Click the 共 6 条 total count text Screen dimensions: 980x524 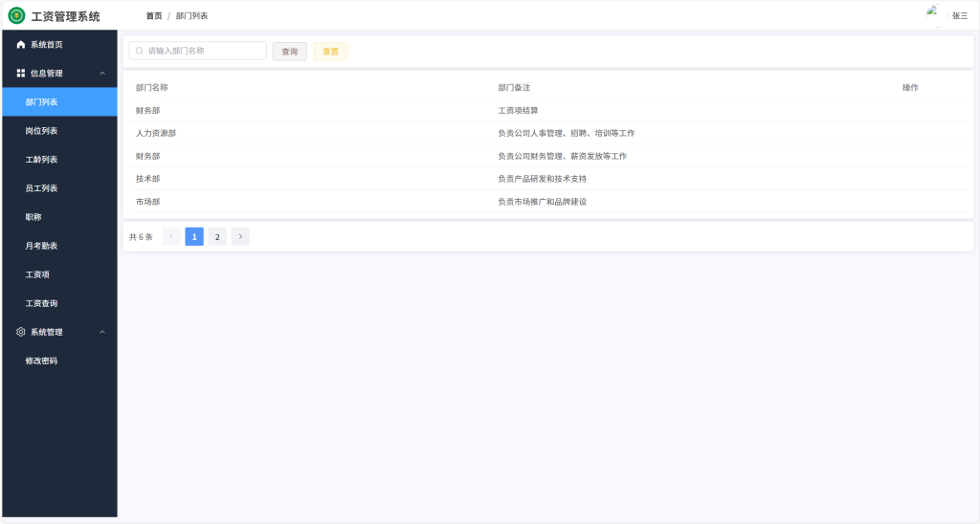click(141, 237)
